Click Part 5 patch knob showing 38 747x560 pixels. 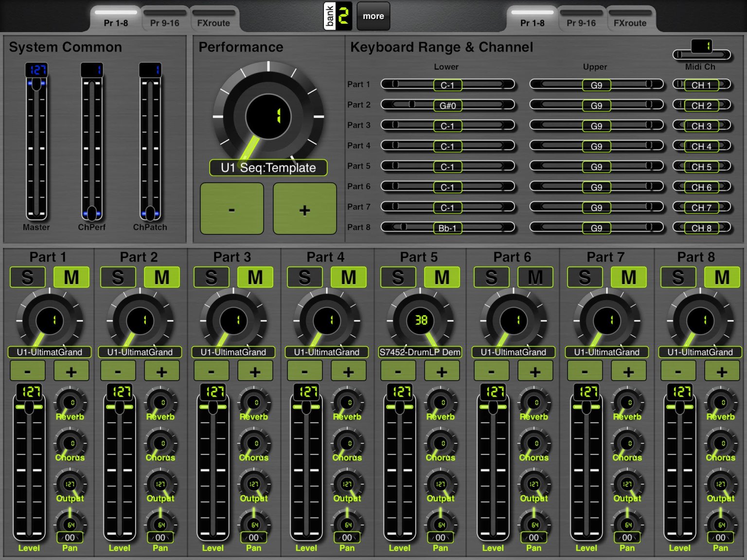(x=420, y=320)
